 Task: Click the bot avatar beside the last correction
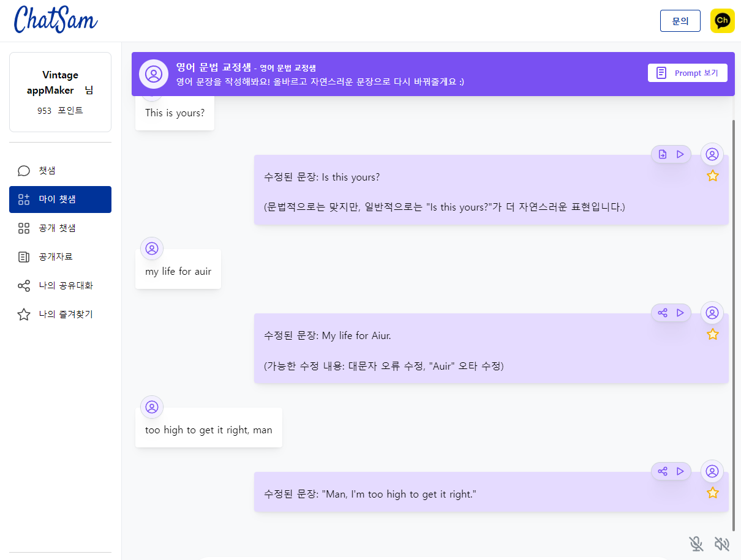point(712,471)
